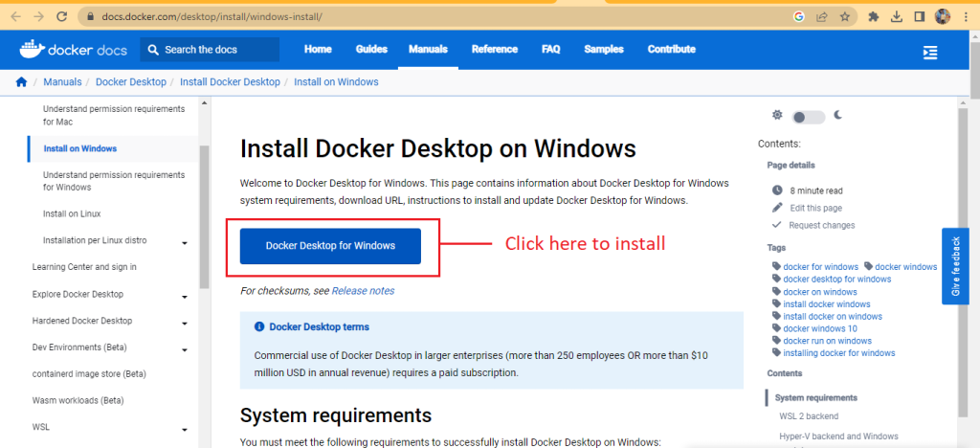Click the Give feedback side tab

click(955, 266)
